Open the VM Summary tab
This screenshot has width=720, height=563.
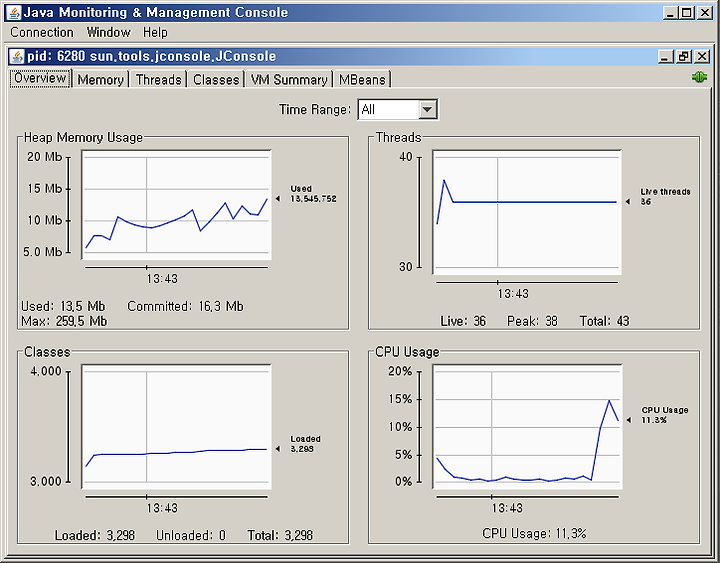(289, 79)
